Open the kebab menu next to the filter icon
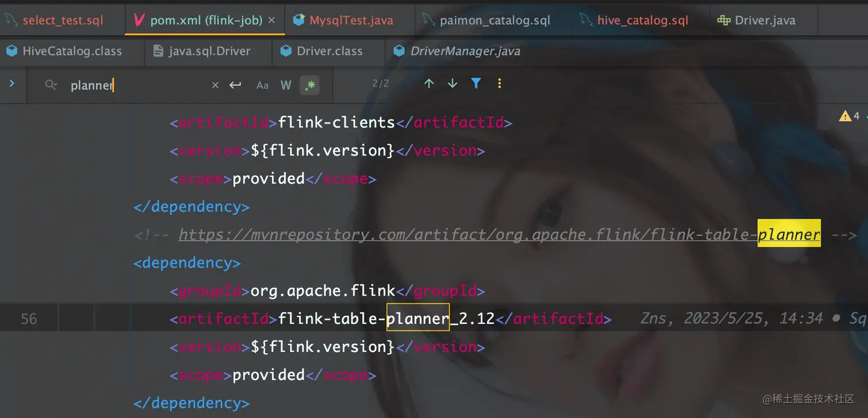 499,84
